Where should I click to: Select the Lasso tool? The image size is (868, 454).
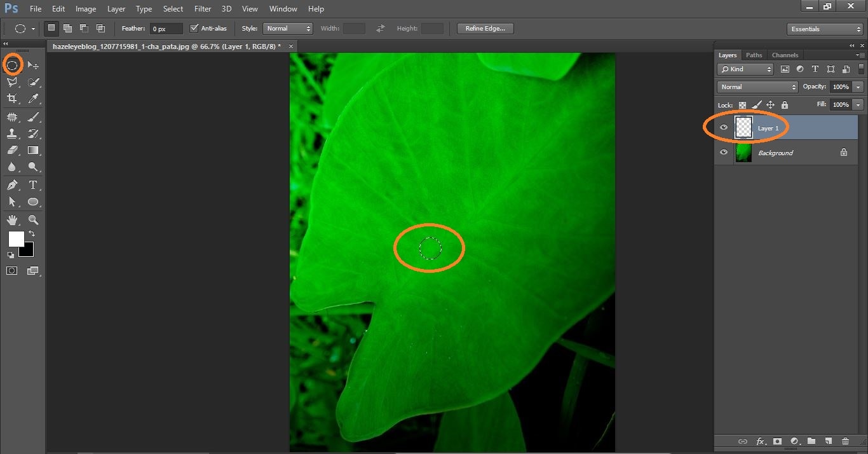tap(13, 81)
